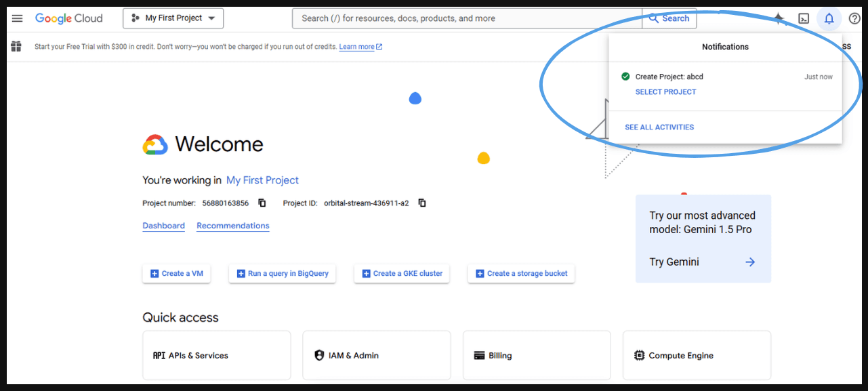The width and height of the screenshot is (868, 391).
Task: Click the Google Cloud logo
Action: (69, 18)
